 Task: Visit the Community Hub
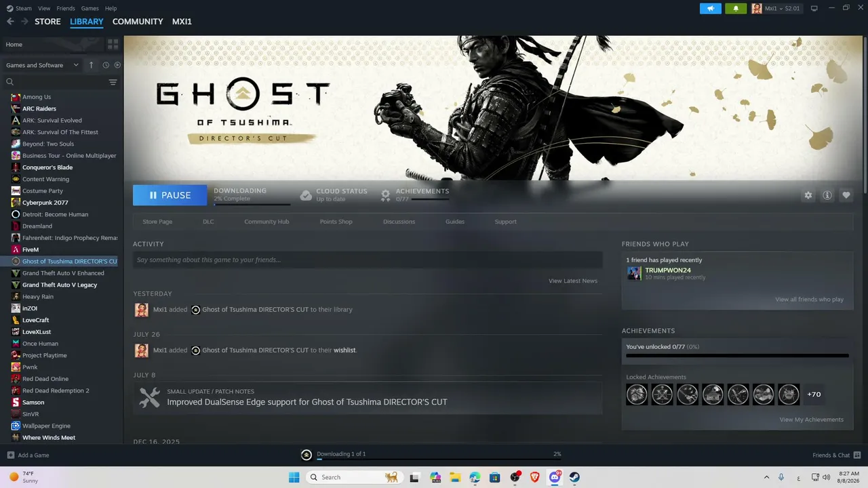coord(267,222)
